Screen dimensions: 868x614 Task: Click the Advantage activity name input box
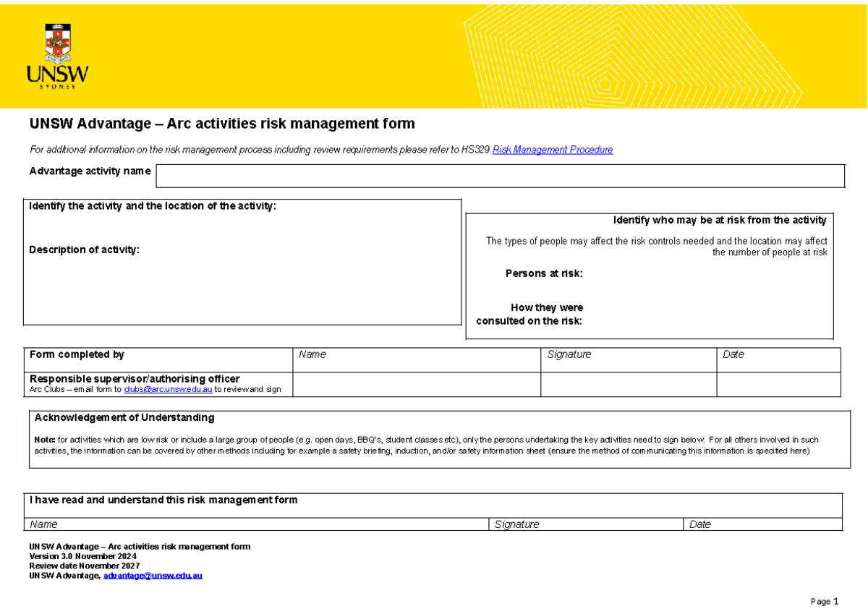tap(501, 176)
